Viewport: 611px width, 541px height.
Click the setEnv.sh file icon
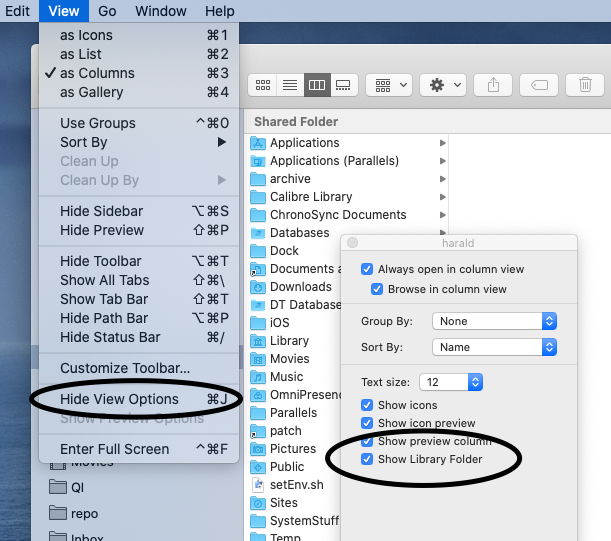[258, 485]
